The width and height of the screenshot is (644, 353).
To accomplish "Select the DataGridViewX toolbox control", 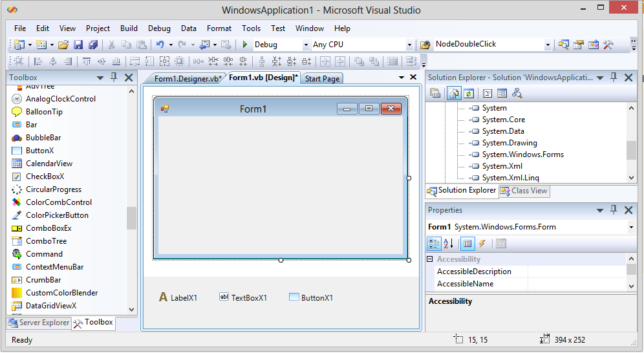I will click(51, 306).
